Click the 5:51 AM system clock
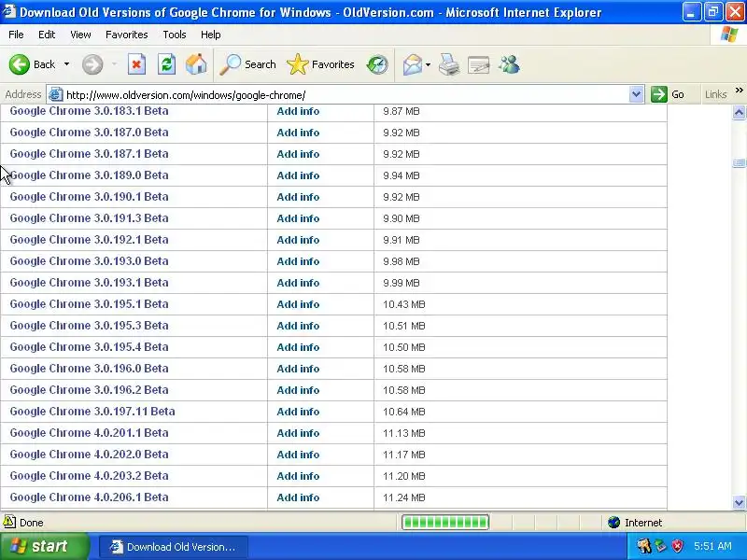 [712, 546]
